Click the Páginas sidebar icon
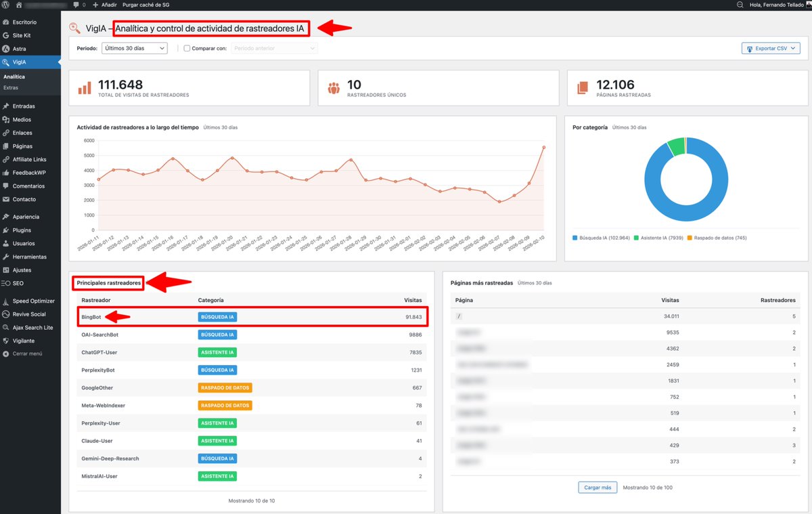The image size is (812, 514). click(6, 146)
